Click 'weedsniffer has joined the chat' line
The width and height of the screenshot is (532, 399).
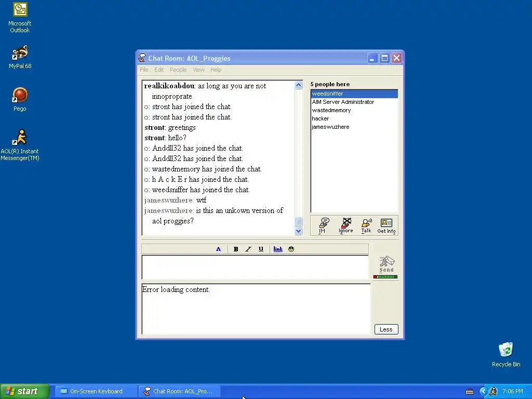(197, 190)
